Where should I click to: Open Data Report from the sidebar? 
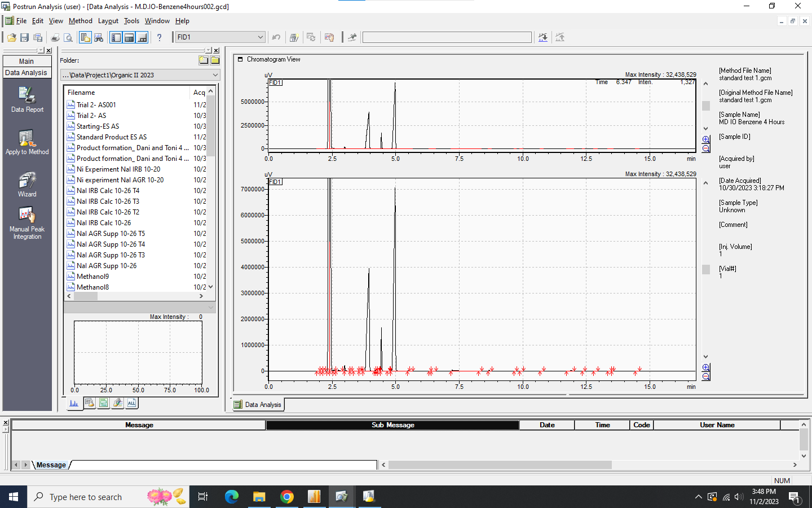coord(27,99)
